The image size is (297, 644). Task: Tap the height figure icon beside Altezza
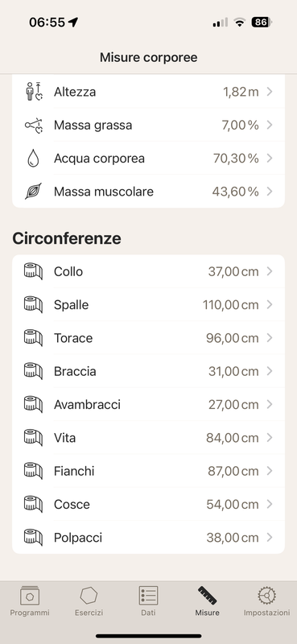click(33, 91)
